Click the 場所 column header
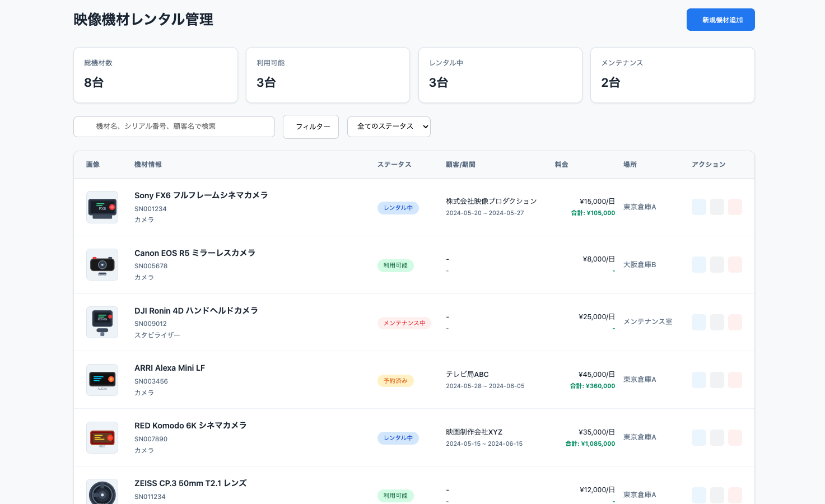The width and height of the screenshot is (825, 504). pyautogui.click(x=630, y=165)
